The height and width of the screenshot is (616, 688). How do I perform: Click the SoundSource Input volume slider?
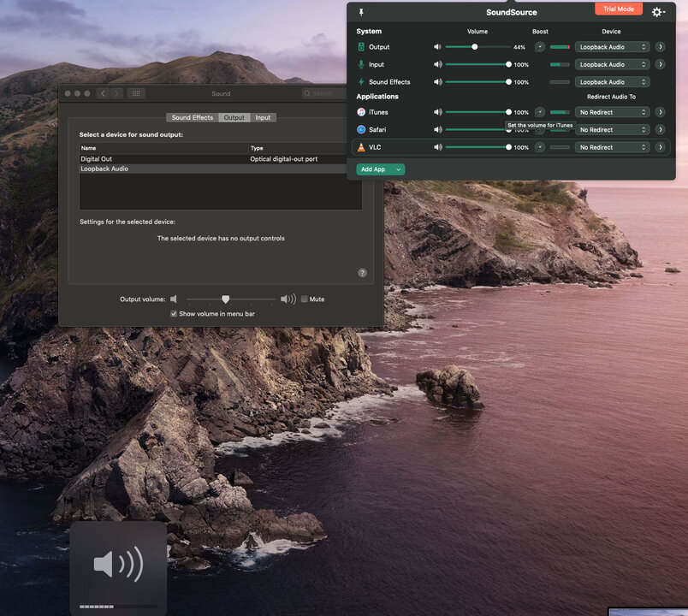click(477, 64)
